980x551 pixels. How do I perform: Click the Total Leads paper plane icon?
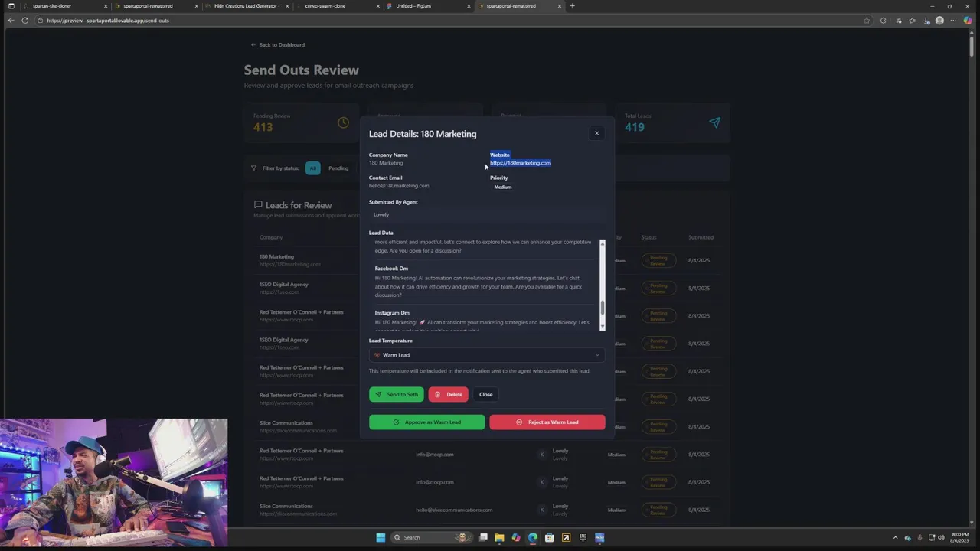pyautogui.click(x=714, y=122)
